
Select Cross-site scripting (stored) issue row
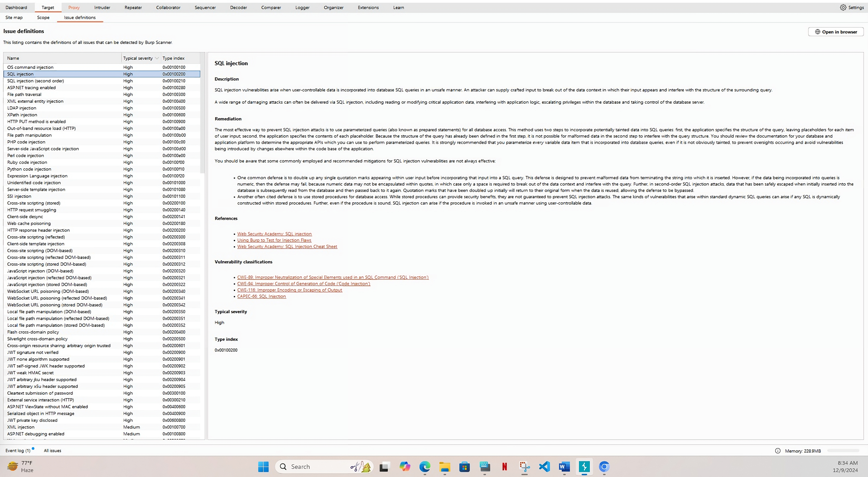pyautogui.click(x=34, y=203)
